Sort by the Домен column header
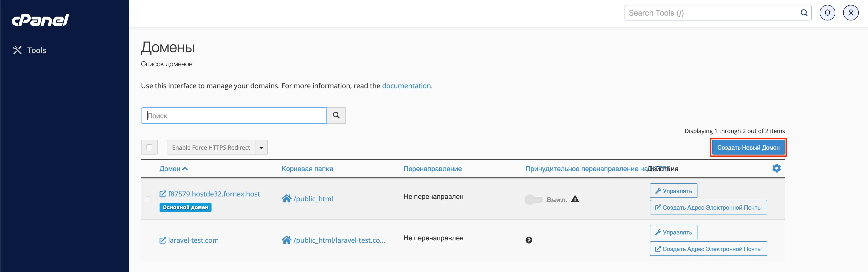Image resolution: width=868 pixels, height=272 pixels. 173,169
